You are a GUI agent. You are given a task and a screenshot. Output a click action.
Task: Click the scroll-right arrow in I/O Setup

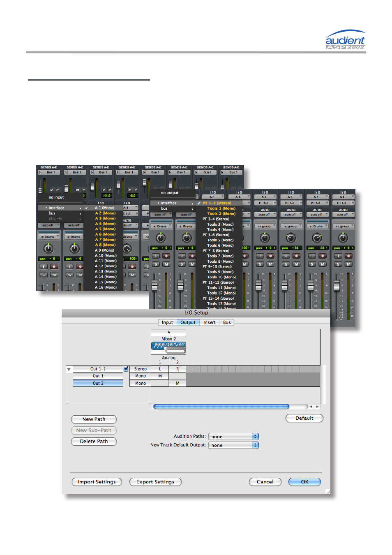coord(317,407)
